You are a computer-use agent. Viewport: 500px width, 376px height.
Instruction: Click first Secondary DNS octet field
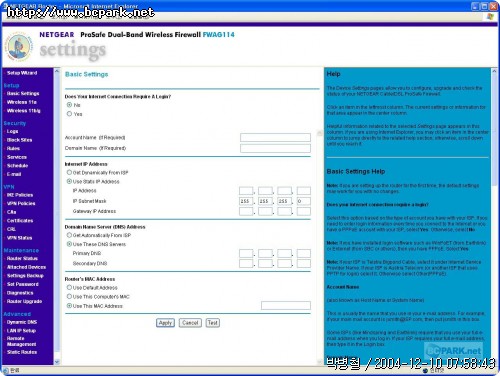pos(246,263)
